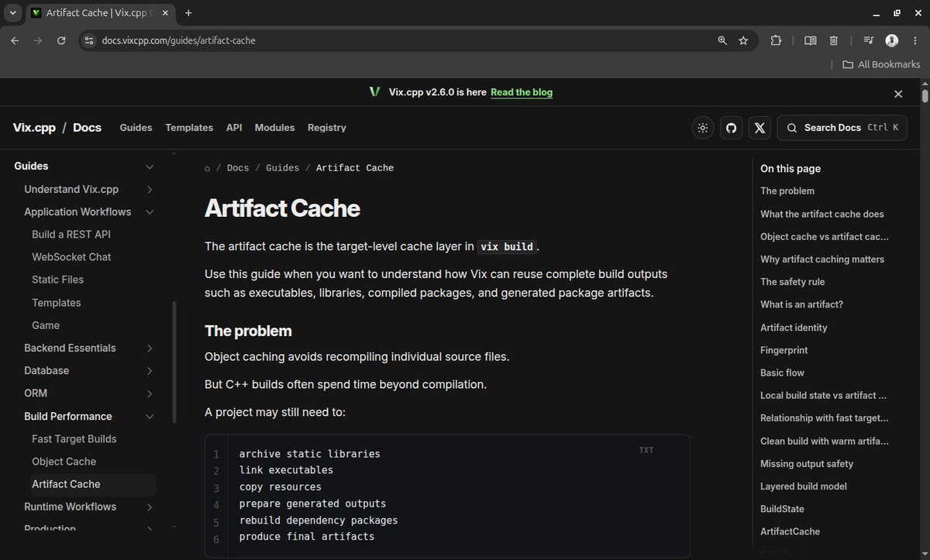930x560 pixels.
Task: Go back with the browser back arrow
Action: point(15,40)
